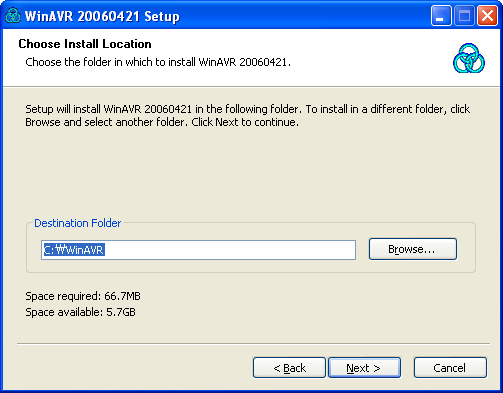The image size is (503, 393).
Task: Click the separator line above navigation buttons
Action: [254, 343]
